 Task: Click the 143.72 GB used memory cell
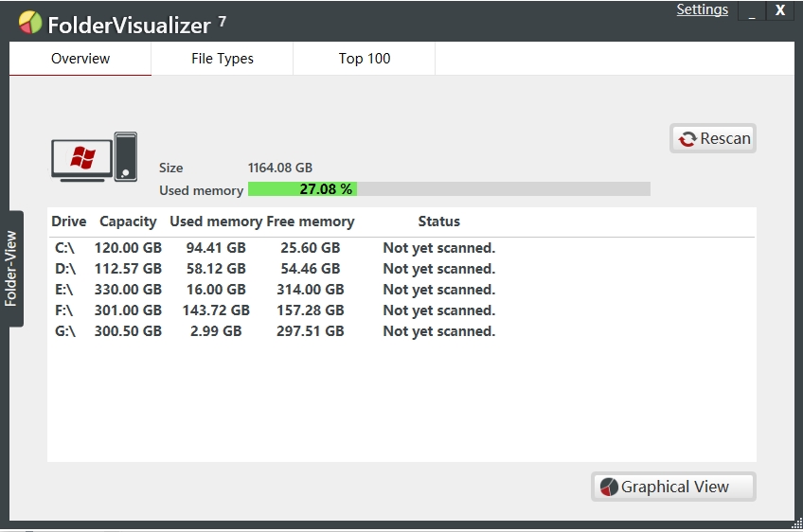pyautogui.click(x=216, y=310)
